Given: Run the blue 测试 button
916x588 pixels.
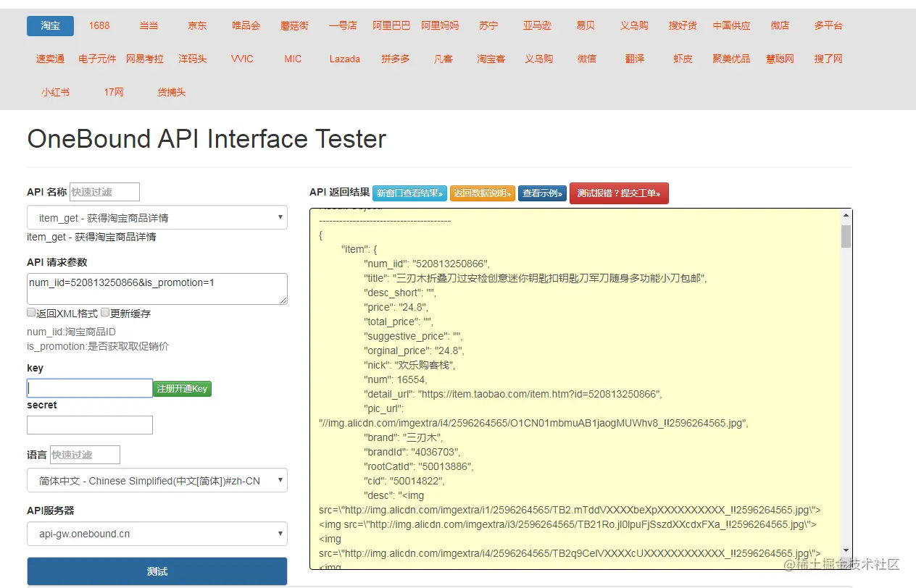Looking at the screenshot, I should point(157,571).
